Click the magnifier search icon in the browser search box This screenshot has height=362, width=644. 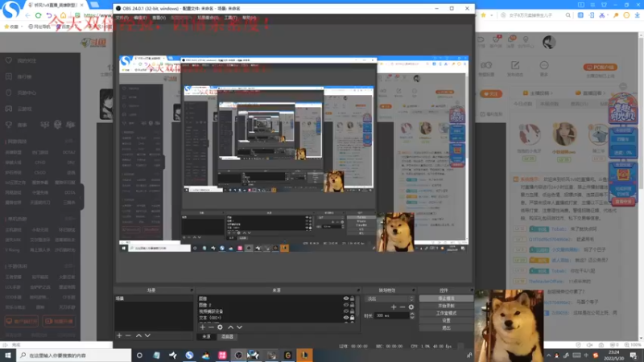(568, 15)
